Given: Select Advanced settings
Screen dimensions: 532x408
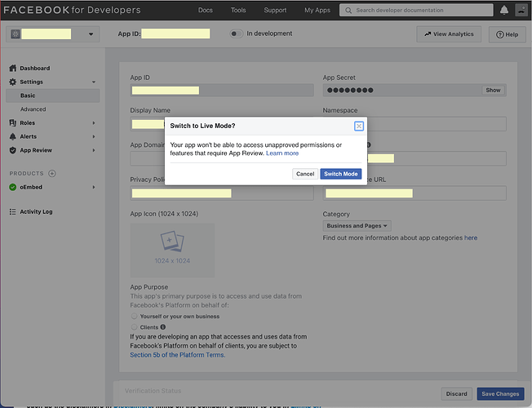Looking at the screenshot, I should tap(33, 109).
